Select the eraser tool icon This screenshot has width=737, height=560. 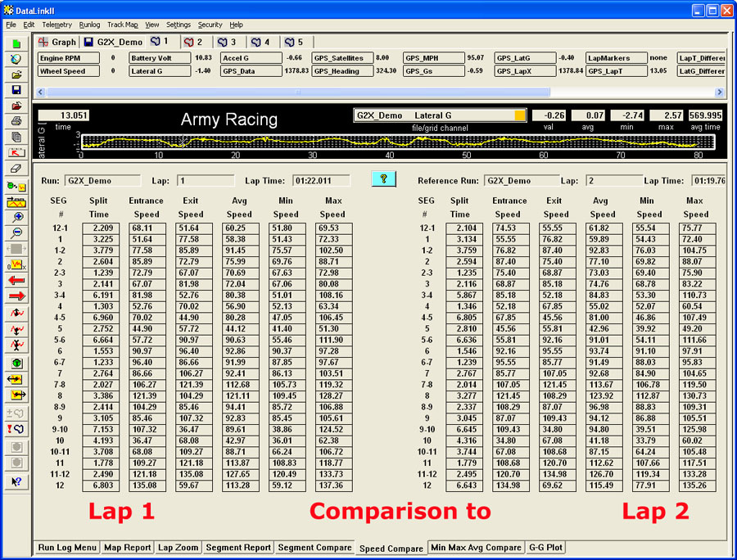pyautogui.click(x=16, y=168)
